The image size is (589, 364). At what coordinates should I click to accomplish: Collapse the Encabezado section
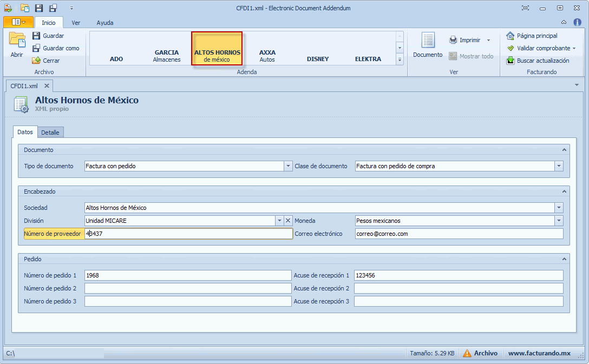pos(564,191)
